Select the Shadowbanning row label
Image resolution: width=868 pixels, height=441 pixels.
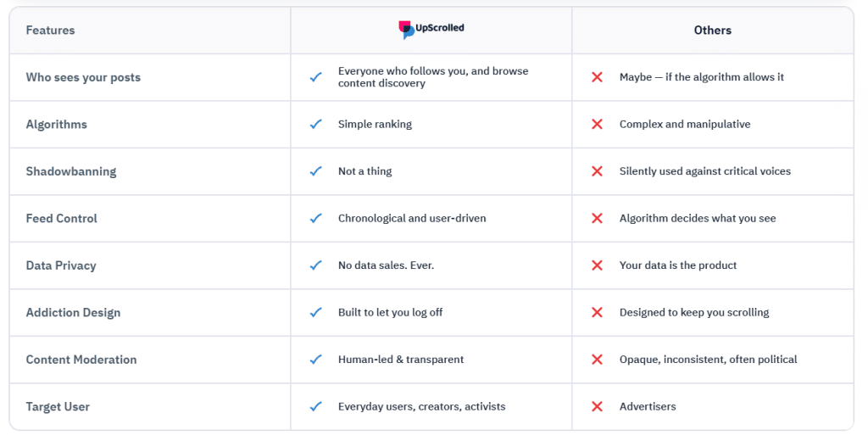(71, 171)
